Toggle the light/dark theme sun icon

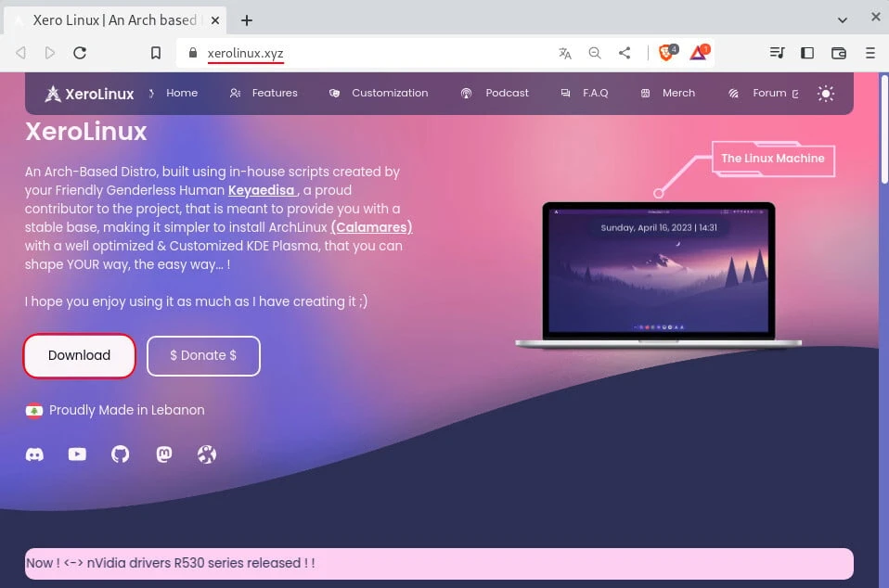pyautogui.click(x=825, y=94)
